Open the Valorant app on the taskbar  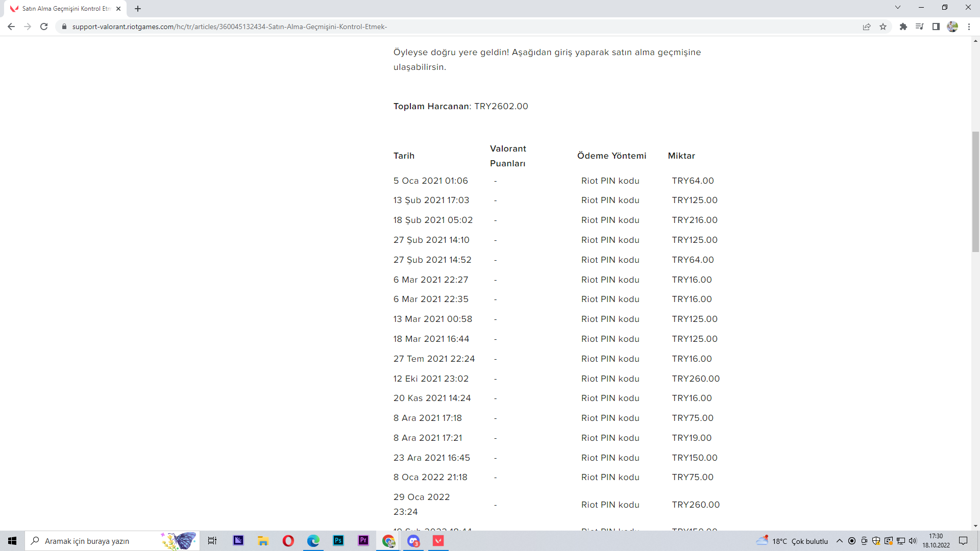[x=438, y=541]
